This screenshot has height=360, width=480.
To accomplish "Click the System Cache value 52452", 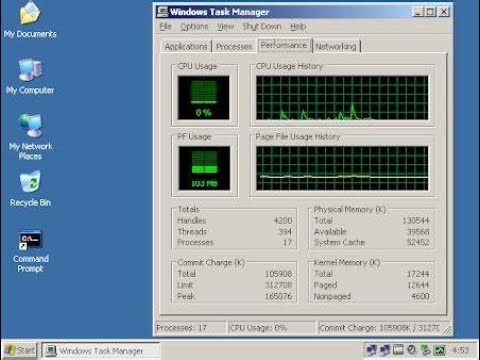I will tap(418, 242).
